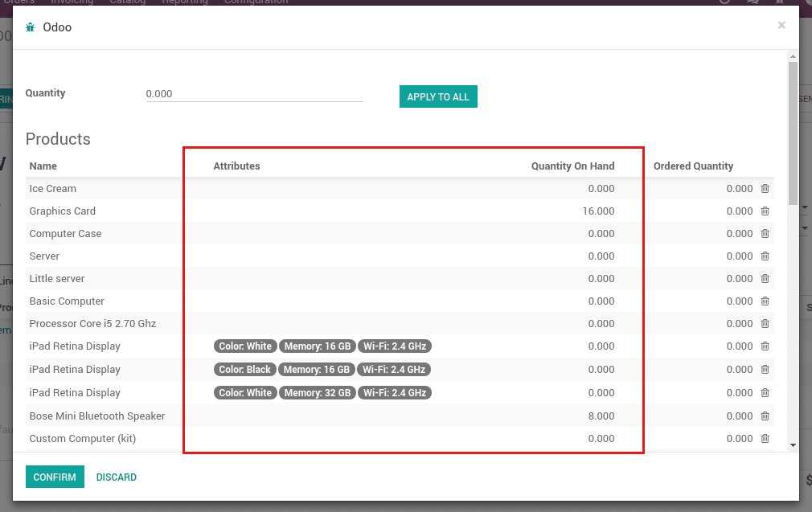Delete the iPad row with White, 16 GB
Screen dimensions: 812x512
tap(765, 346)
